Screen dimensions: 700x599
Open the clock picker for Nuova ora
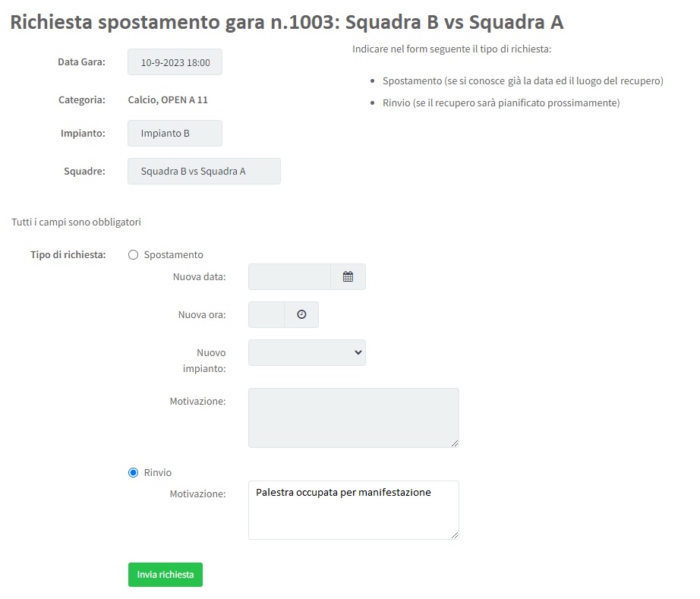tap(301, 315)
